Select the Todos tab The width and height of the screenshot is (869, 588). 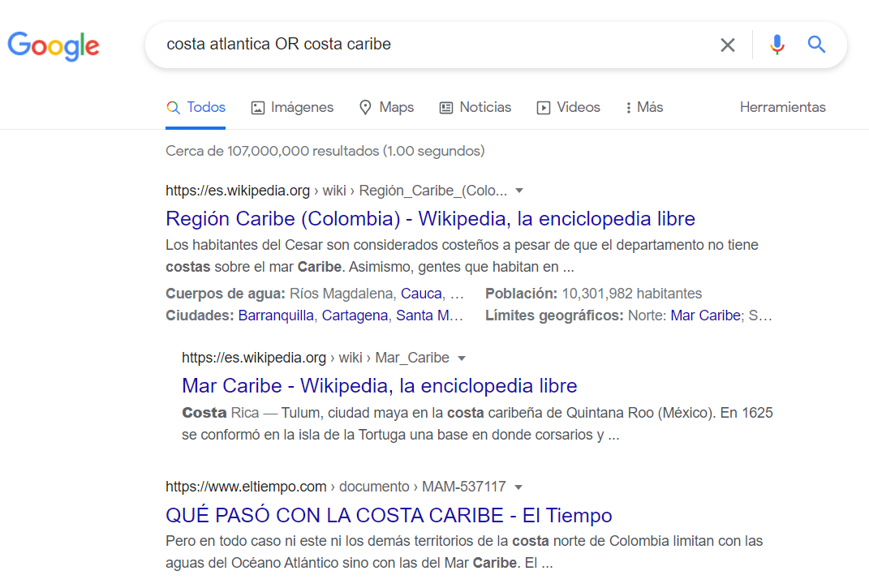point(196,108)
